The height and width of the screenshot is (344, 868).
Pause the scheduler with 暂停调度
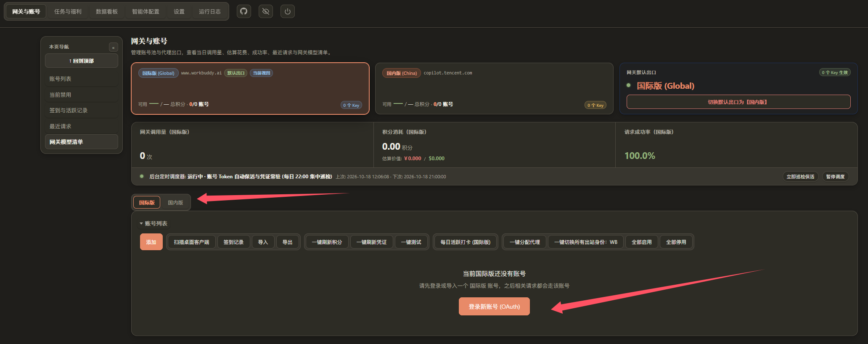tap(835, 177)
